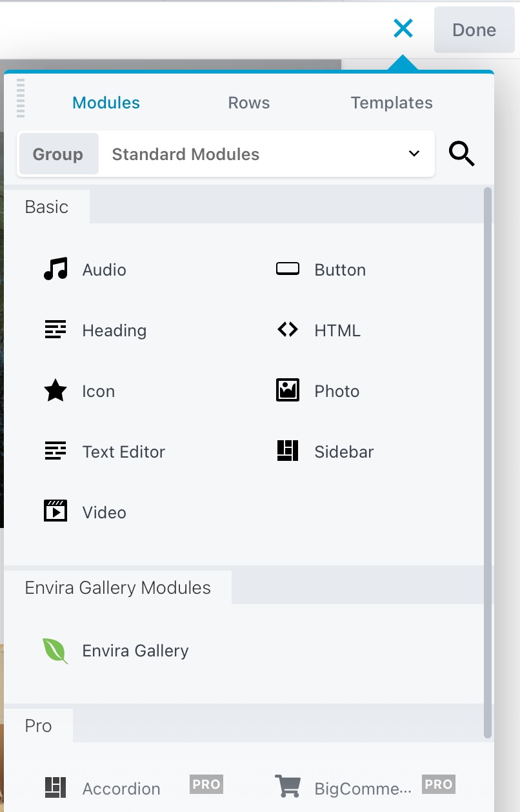This screenshot has height=812, width=520.
Task: Select the Audio module icon
Action: (x=55, y=269)
